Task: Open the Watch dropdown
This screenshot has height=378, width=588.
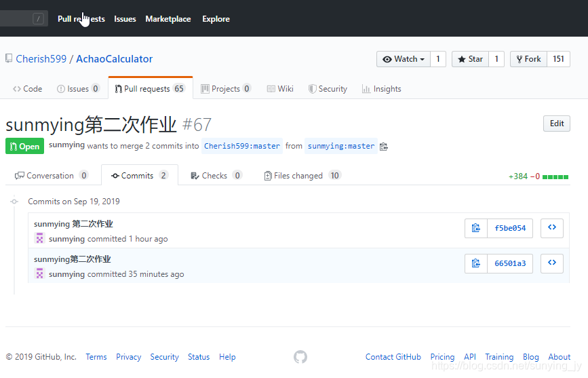Action: [404, 59]
